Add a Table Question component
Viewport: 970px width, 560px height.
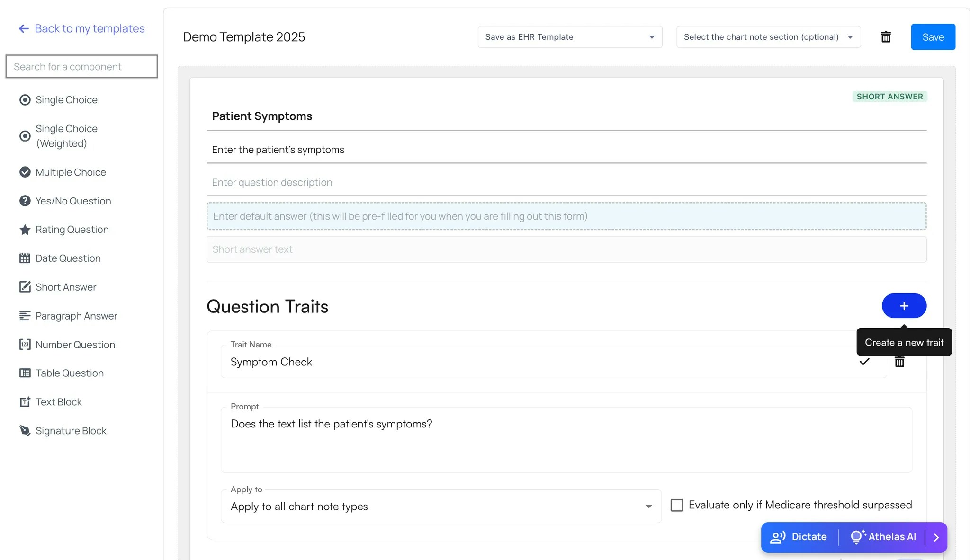point(69,373)
